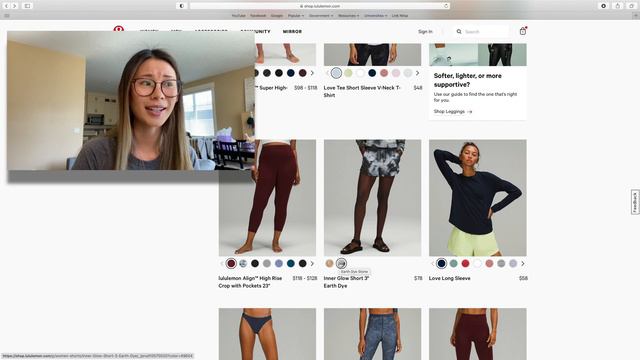This screenshot has height=360, width=640.
Task: Select lavender blue swatch for Align Crop
Action: point(279,264)
